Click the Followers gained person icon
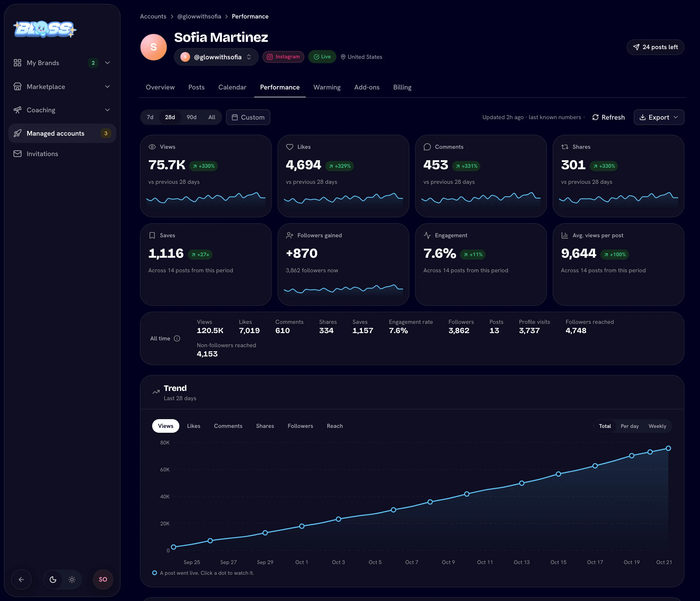 point(289,235)
